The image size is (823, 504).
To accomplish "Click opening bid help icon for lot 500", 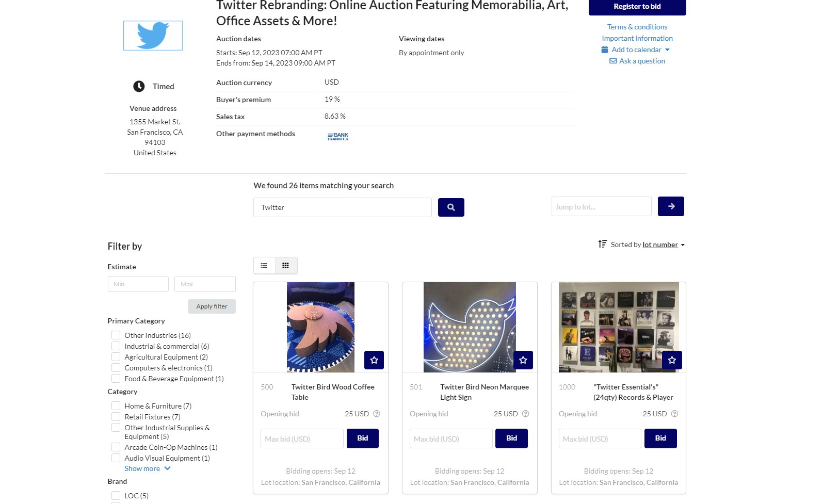I will [x=377, y=414].
